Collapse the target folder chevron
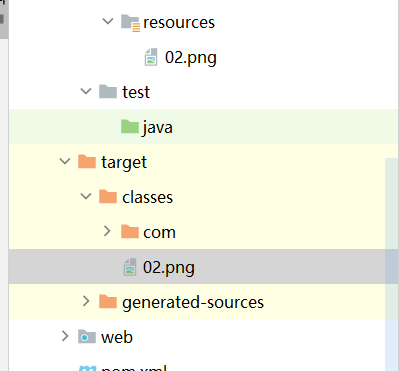 point(65,162)
